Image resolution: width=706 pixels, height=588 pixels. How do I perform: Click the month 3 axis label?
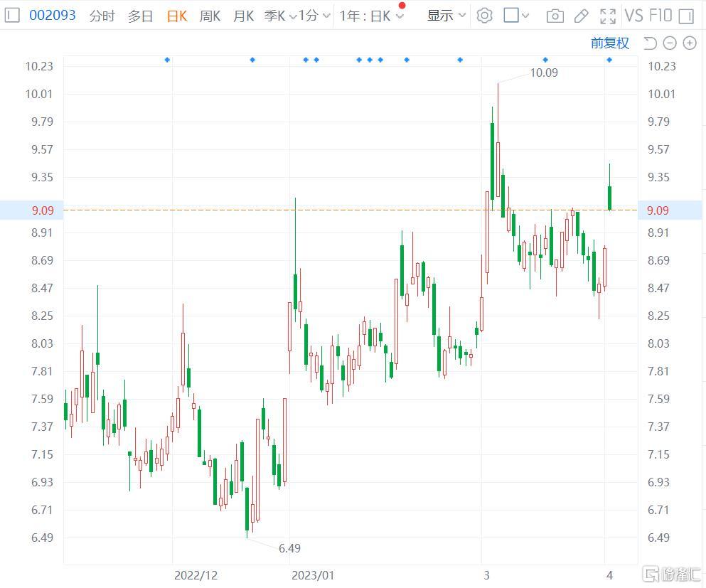(x=486, y=575)
